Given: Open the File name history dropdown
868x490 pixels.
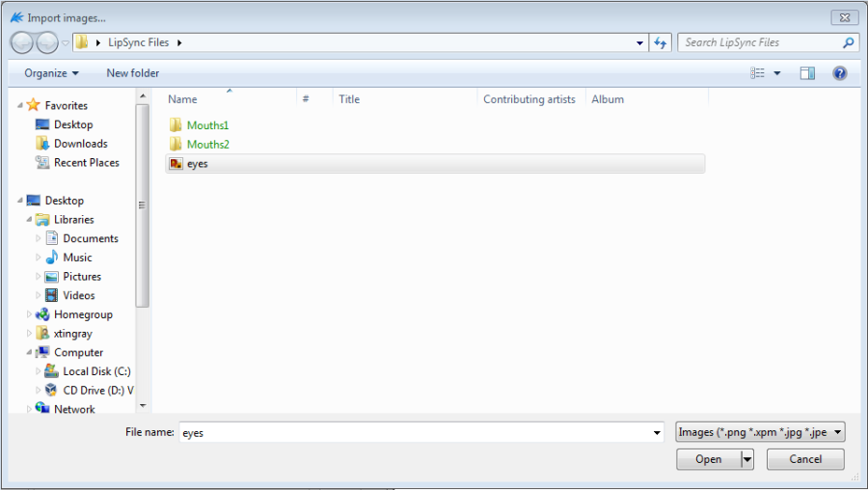Looking at the screenshot, I should [x=657, y=433].
